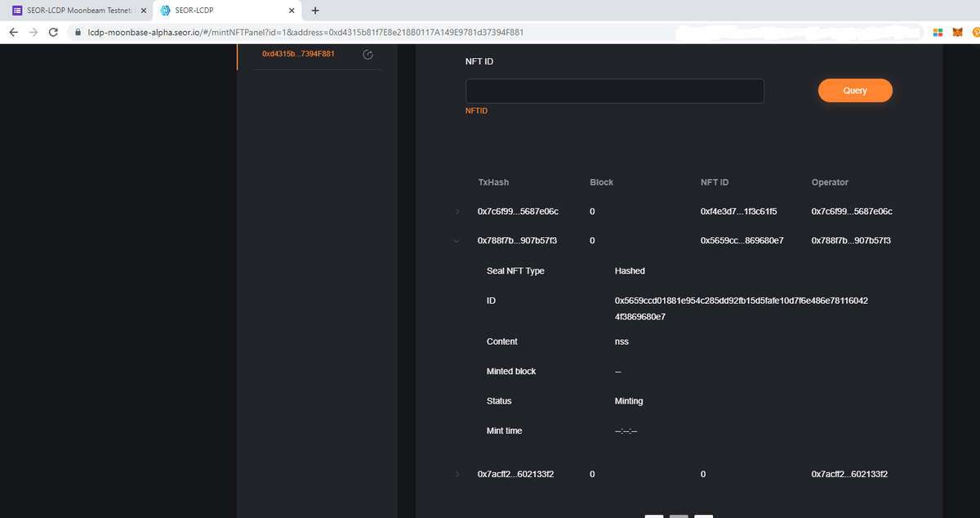Click Operator 0x7acff2...602133f2 cell
This screenshot has height=518, width=980.
(850, 474)
